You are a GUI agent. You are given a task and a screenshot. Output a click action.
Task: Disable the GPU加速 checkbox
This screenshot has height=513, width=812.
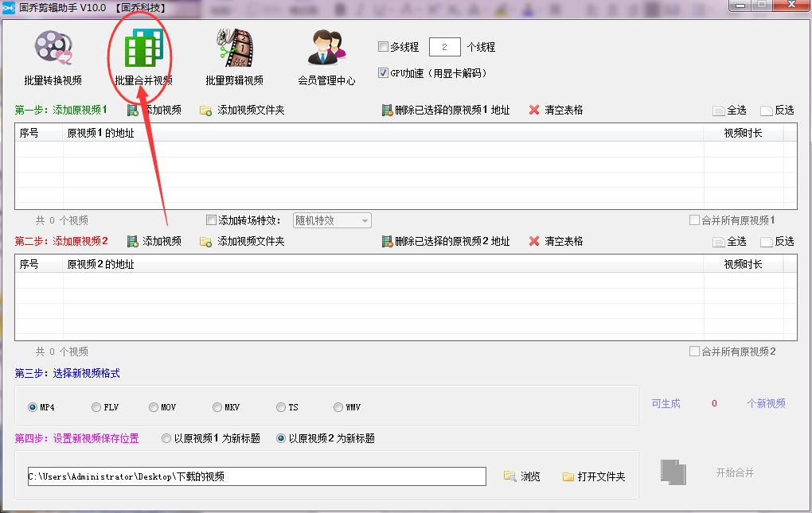pos(381,72)
